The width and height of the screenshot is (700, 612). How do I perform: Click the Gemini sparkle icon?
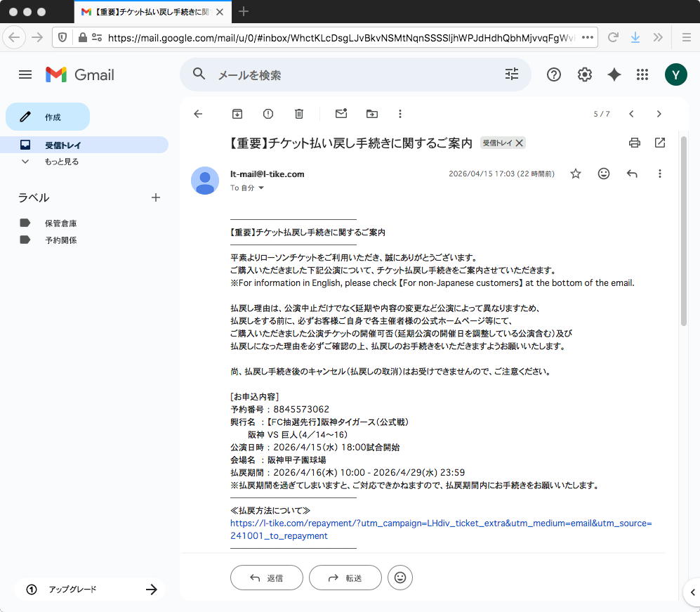[614, 74]
